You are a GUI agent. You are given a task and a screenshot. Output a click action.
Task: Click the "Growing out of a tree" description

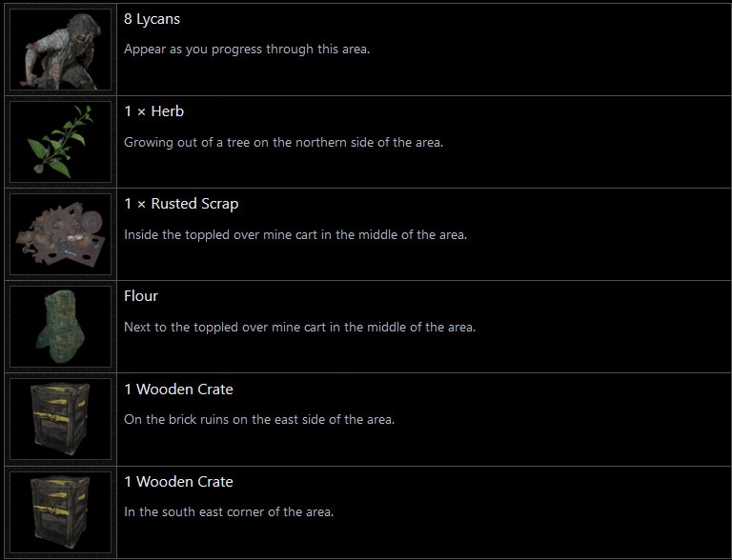click(284, 142)
